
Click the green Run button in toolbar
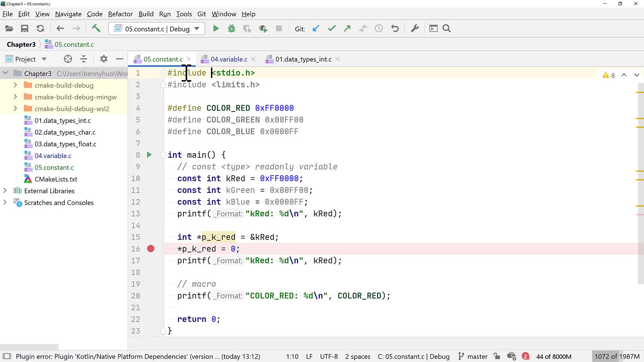pyautogui.click(x=216, y=29)
